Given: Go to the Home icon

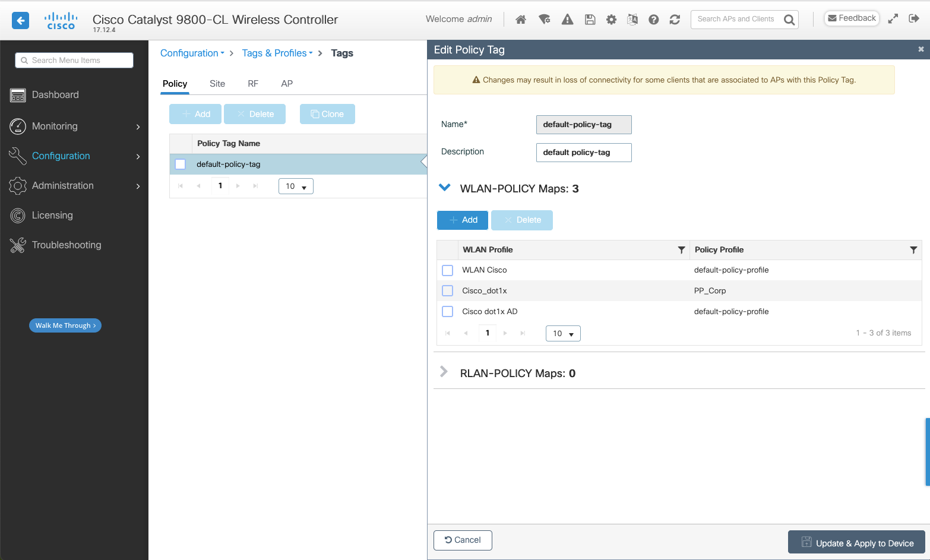Looking at the screenshot, I should pos(521,20).
